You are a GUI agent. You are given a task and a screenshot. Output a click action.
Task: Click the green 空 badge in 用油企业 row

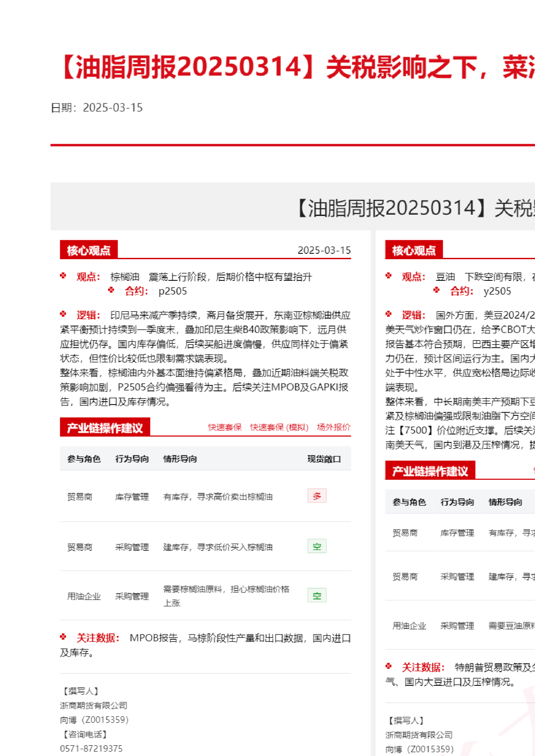(x=317, y=595)
